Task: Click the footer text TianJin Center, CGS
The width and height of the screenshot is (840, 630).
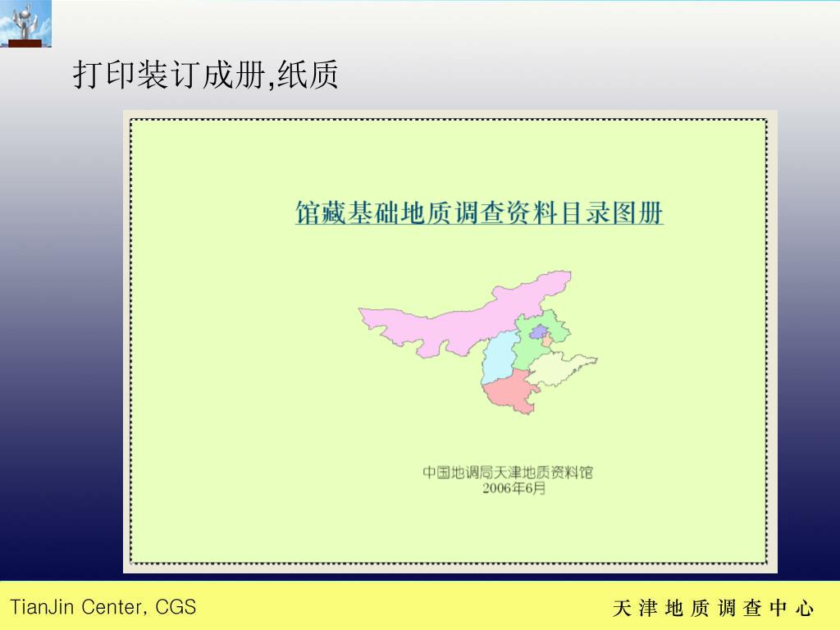Action: [103, 607]
